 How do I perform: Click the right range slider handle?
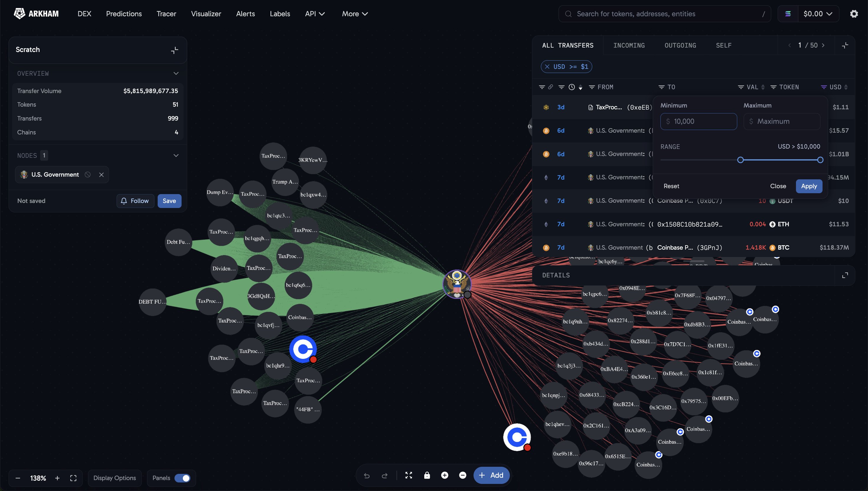(820, 160)
